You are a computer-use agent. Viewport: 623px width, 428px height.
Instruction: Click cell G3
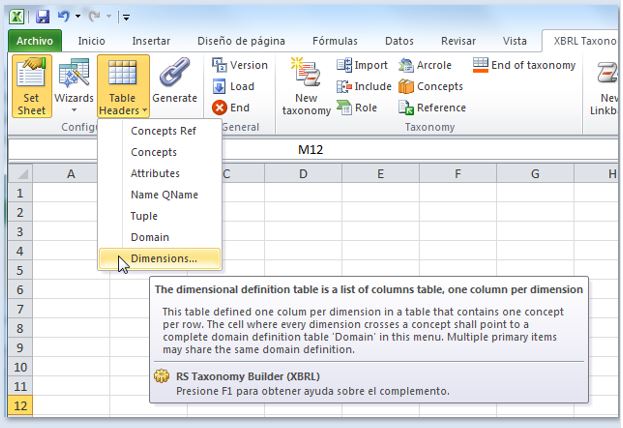[x=535, y=232]
